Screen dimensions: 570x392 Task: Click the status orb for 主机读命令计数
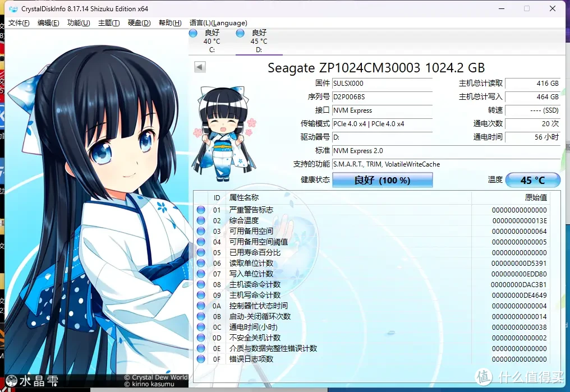[201, 284]
